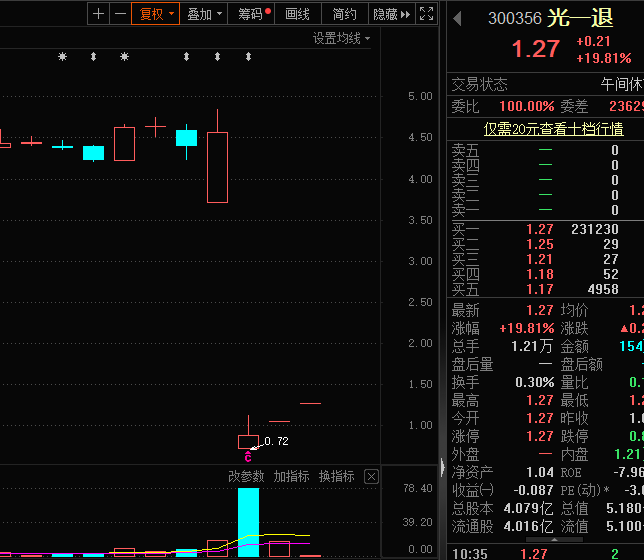
Task: Click the left arrow beside stock code 300356
Action: click(457, 18)
